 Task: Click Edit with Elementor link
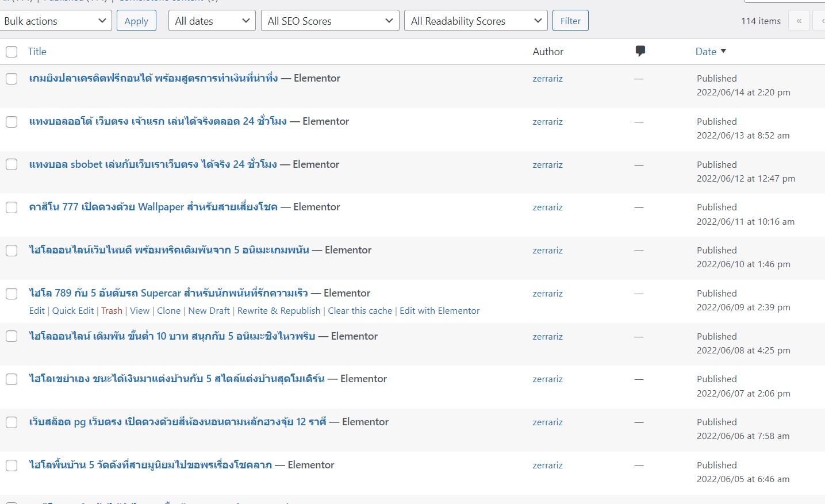(440, 310)
